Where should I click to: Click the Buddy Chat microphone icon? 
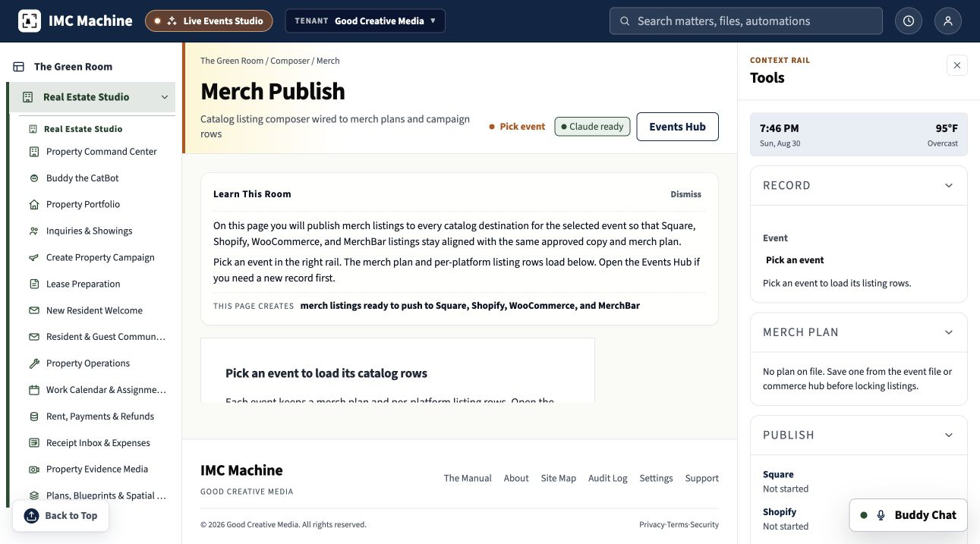[x=881, y=515]
